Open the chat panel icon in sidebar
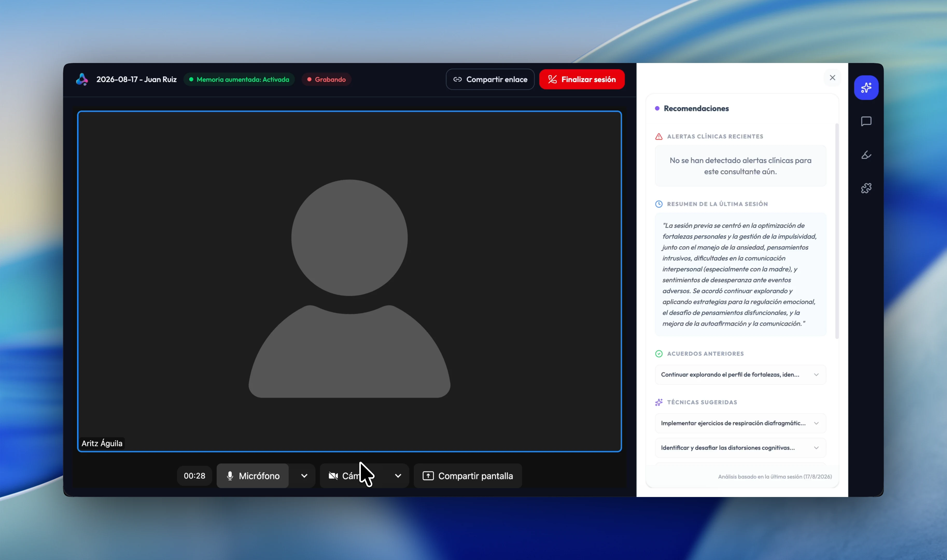Screen dimensions: 947x560 [866, 121]
